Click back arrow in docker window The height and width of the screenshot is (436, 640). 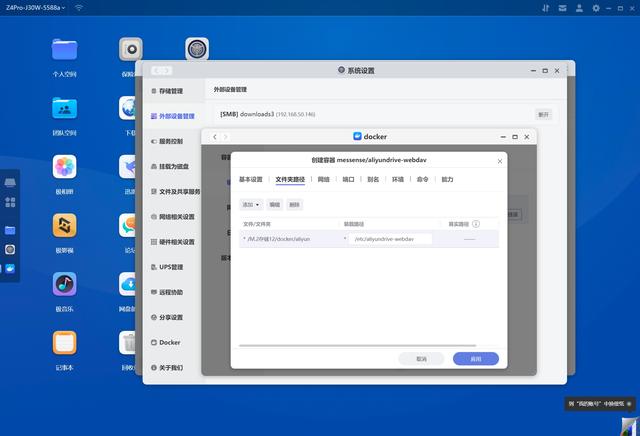[x=215, y=137]
